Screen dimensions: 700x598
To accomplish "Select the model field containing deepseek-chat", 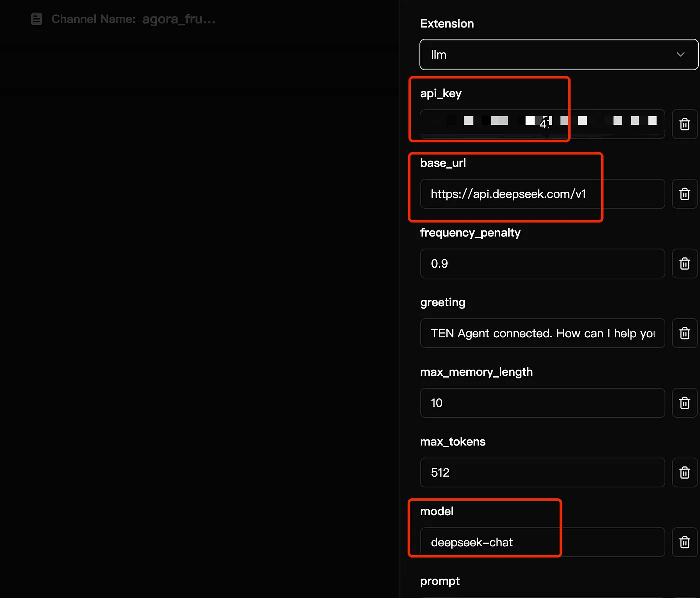I will pyautogui.click(x=542, y=542).
